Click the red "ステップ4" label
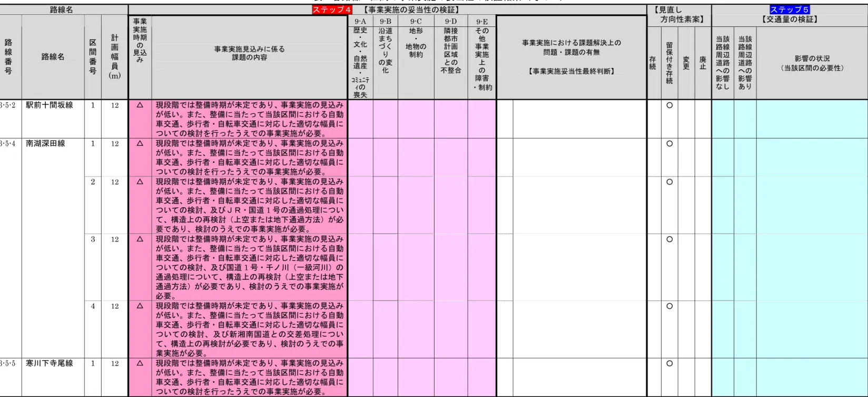 pos(332,9)
